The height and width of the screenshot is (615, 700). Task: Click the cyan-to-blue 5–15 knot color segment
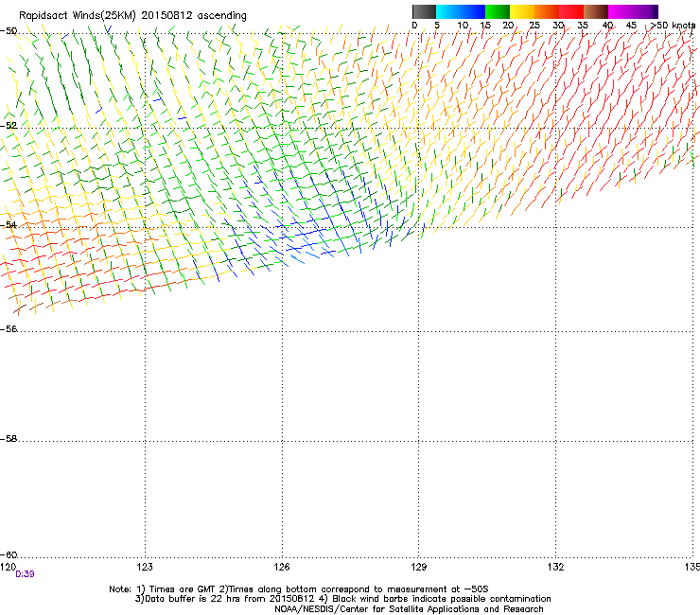[461, 11]
